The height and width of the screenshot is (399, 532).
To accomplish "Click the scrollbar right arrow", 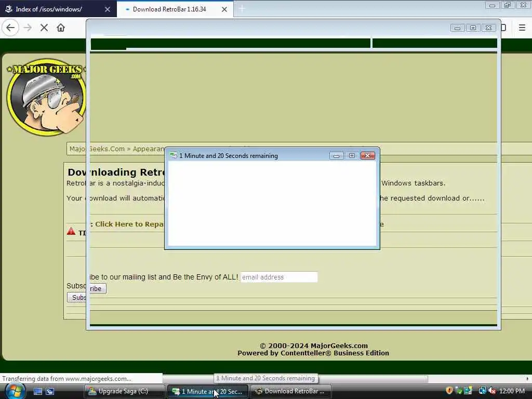I will click(x=527, y=379).
